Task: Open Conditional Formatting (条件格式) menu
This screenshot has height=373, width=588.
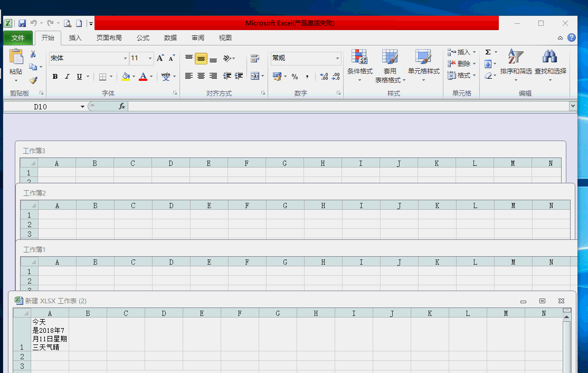Action: (x=359, y=66)
